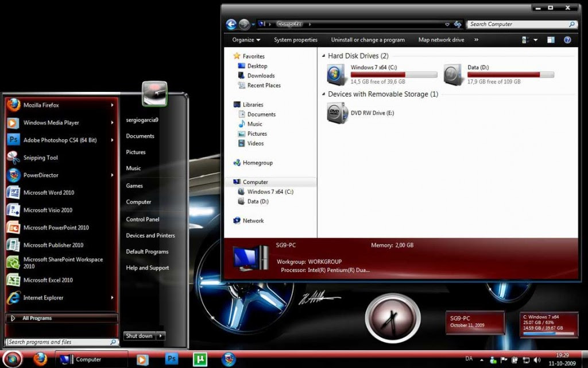
Task: Open PowerDirector icon on the taskbar
Action: pos(229,359)
